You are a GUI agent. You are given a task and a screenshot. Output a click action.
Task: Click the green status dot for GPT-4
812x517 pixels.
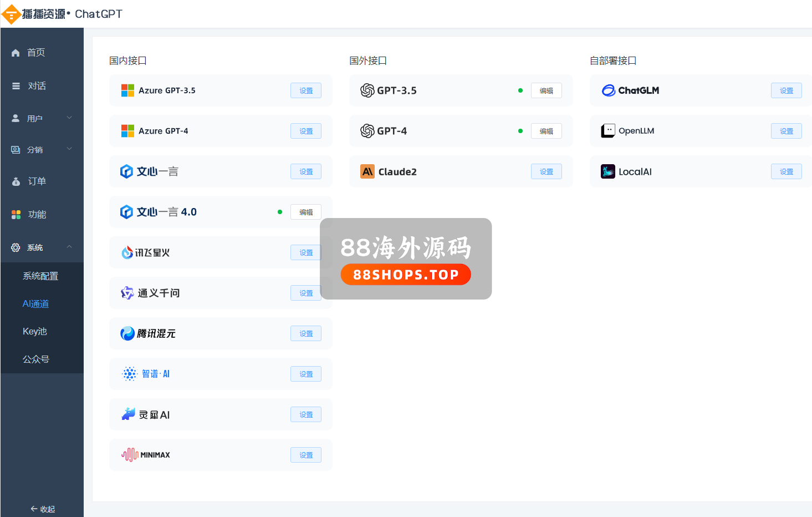click(520, 131)
